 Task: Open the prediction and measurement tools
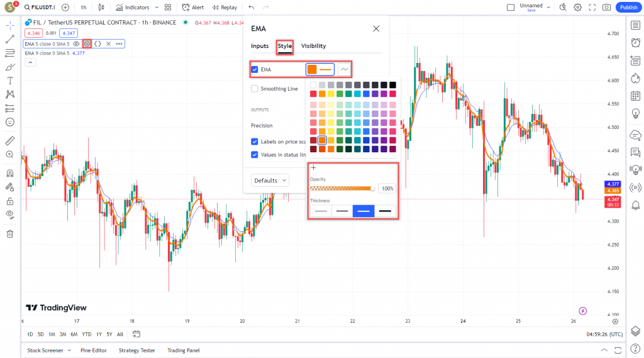pyautogui.click(x=10, y=108)
